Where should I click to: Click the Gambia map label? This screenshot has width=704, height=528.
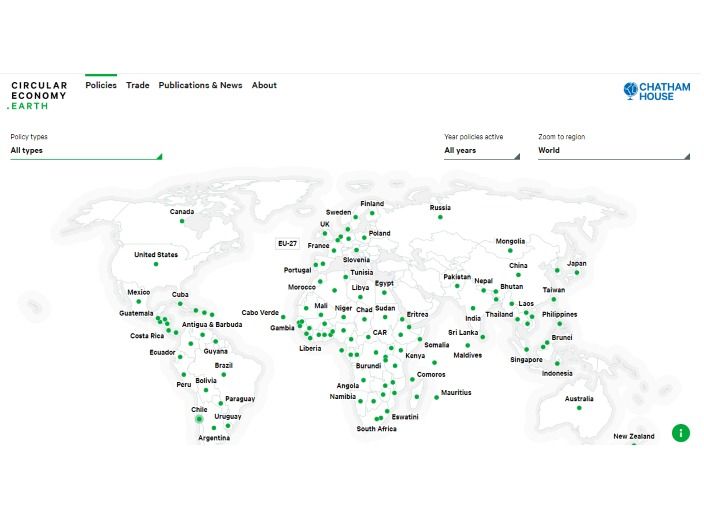tap(282, 328)
